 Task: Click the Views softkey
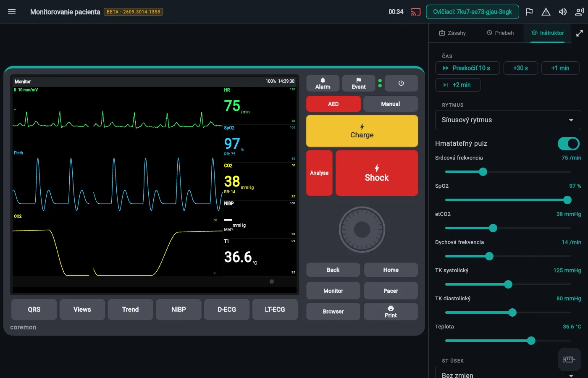point(82,310)
